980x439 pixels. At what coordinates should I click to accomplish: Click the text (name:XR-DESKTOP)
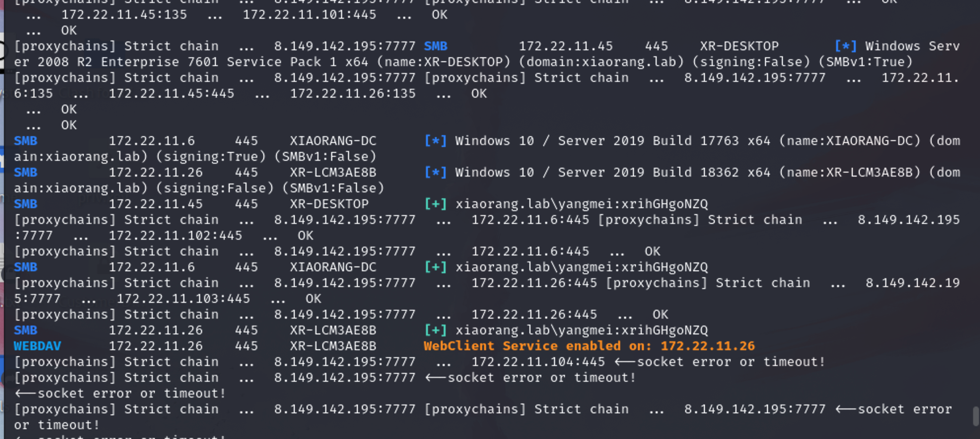[x=444, y=62]
